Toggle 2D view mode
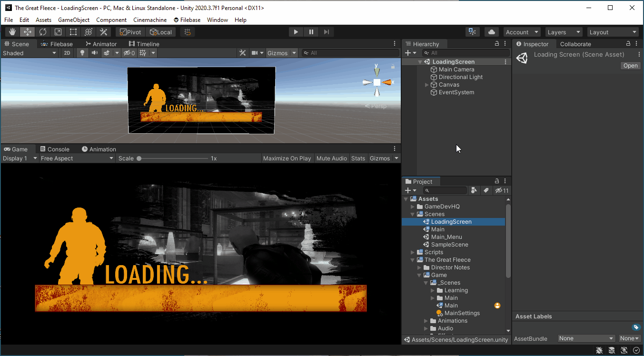 point(67,53)
